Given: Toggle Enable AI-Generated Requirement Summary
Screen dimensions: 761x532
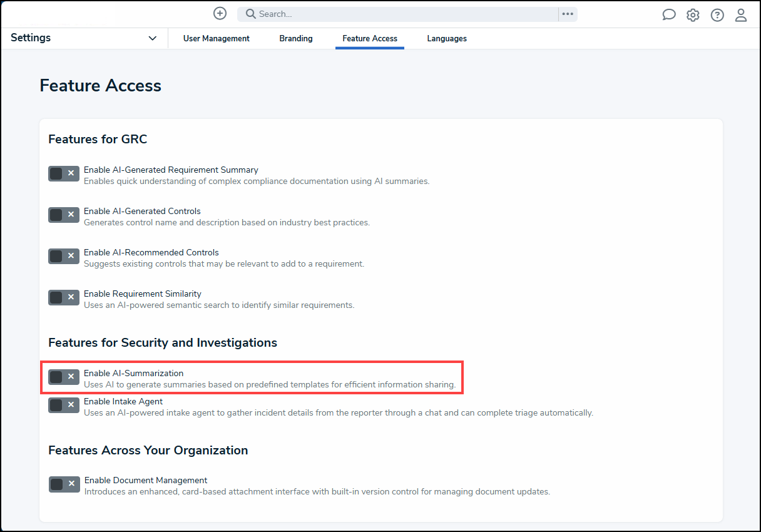Looking at the screenshot, I should click(64, 173).
